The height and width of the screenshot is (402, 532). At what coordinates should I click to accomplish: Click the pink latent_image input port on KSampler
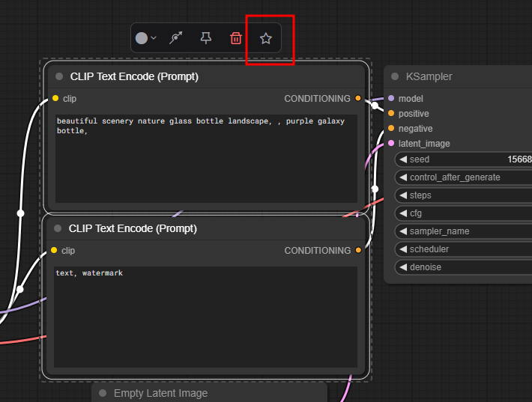point(391,143)
